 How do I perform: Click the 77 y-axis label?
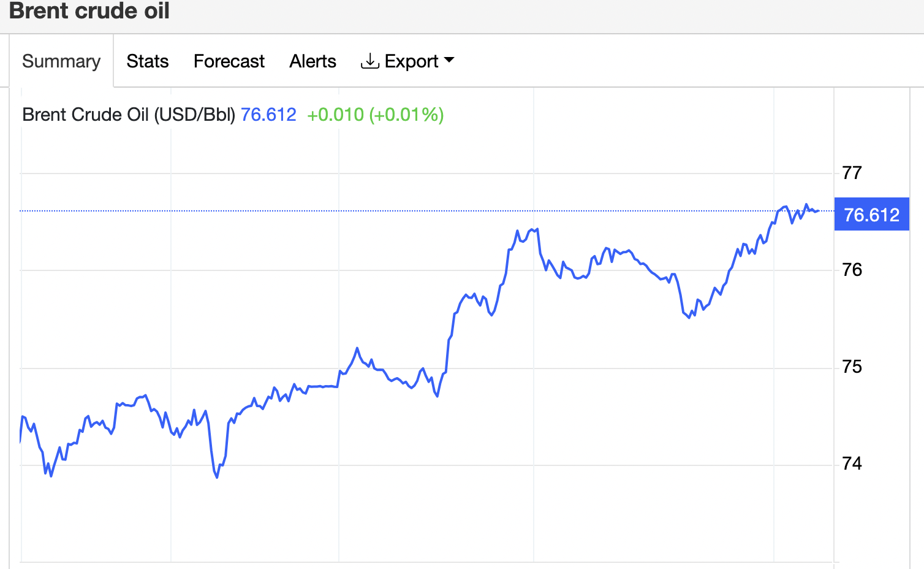pos(852,173)
